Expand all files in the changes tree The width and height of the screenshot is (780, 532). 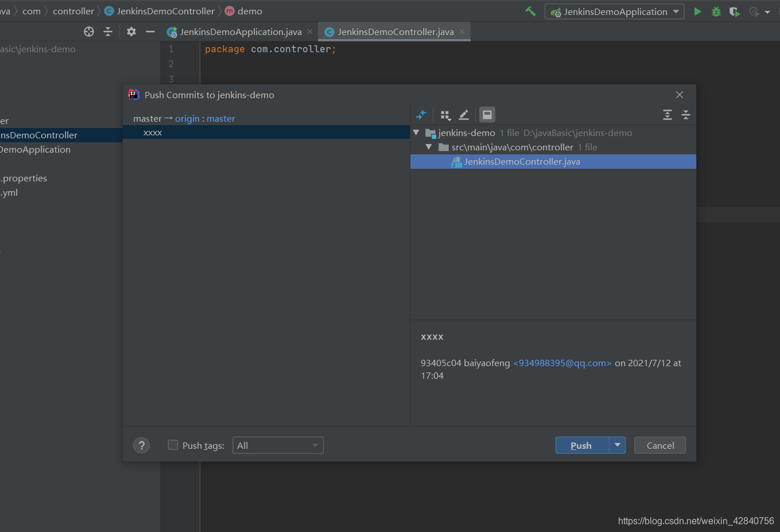[667, 115]
